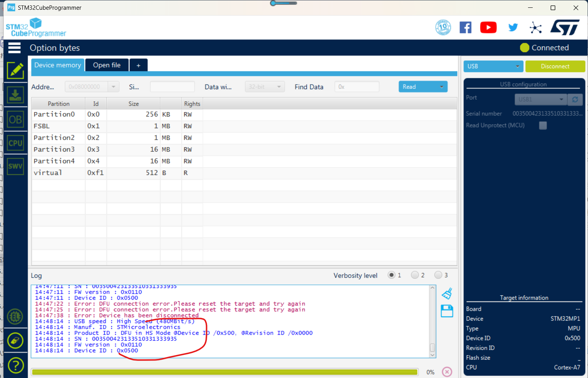Viewport: 588px width, 378px height.
Task: Open the external loader chip icon
Action: 15,316
